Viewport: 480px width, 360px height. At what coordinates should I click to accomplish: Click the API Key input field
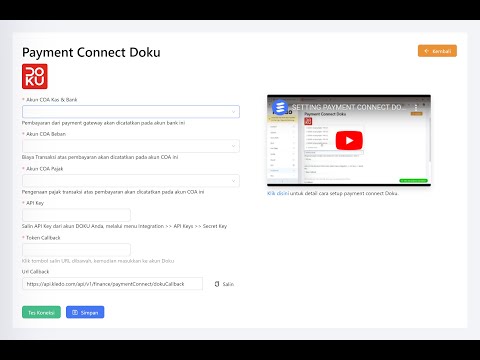pyautogui.click(x=76, y=215)
